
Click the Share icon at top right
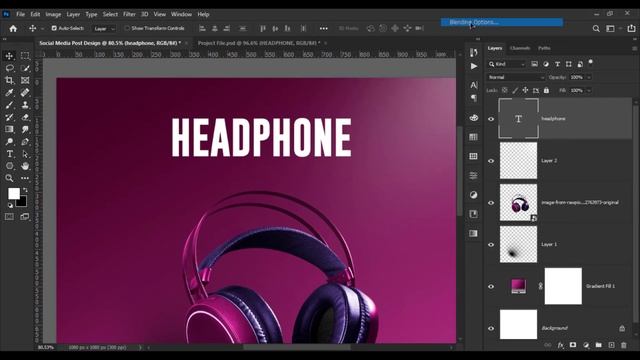point(631,29)
